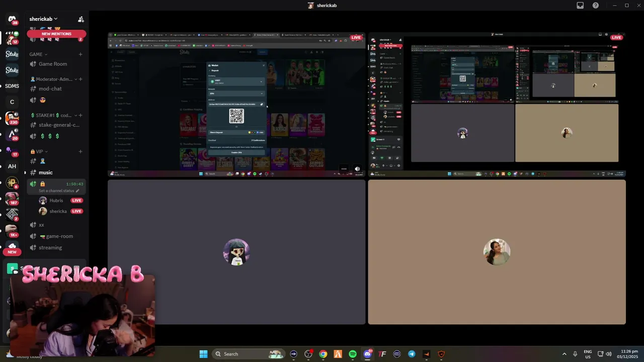Collapse the VIP channel category
Screen dimensions: 644x362
pyautogui.click(x=39, y=151)
